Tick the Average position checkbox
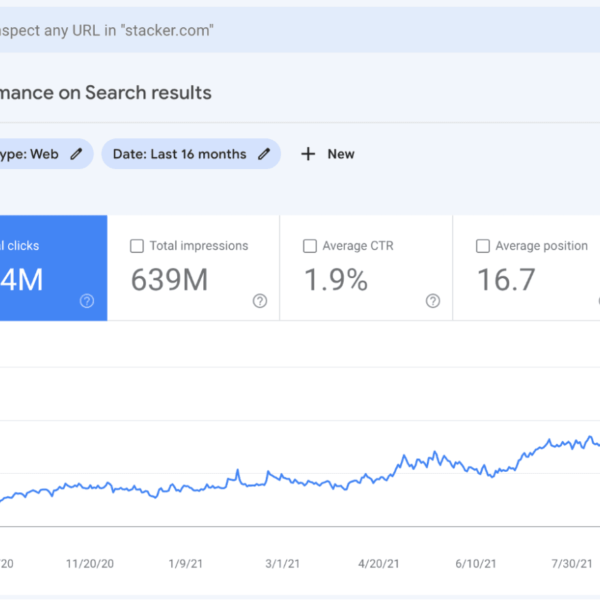This screenshot has height=600, width=600. 483,246
